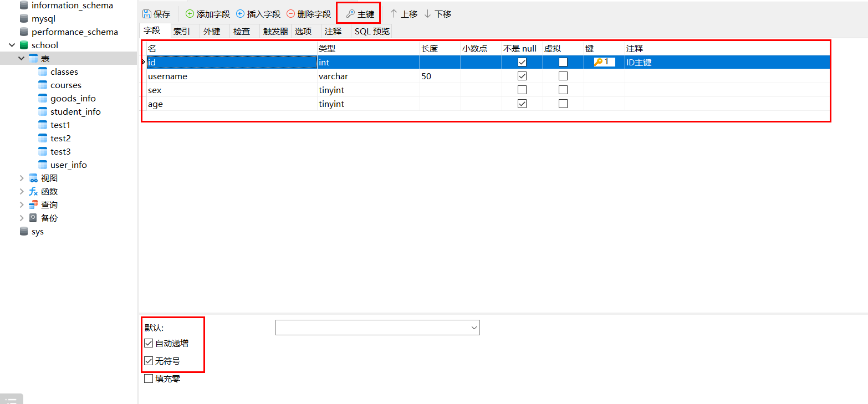Collapse the school database node
This screenshot has width=868, height=404.
[x=12, y=45]
